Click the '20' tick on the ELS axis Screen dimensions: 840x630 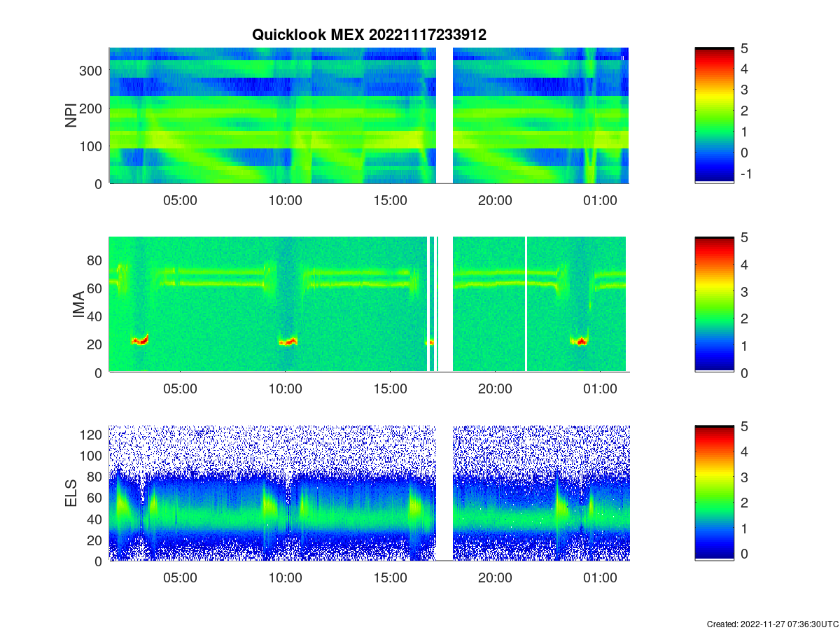96,540
